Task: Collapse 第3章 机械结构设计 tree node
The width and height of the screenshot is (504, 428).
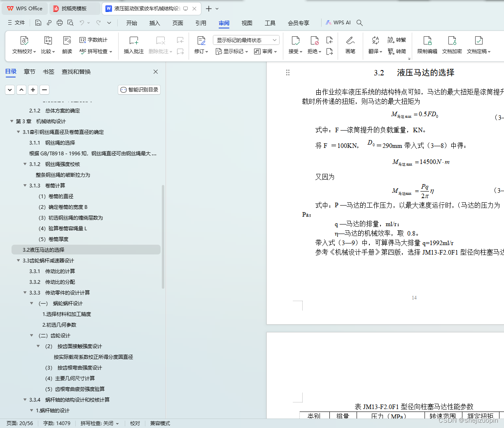Action: [x=12, y=121]
